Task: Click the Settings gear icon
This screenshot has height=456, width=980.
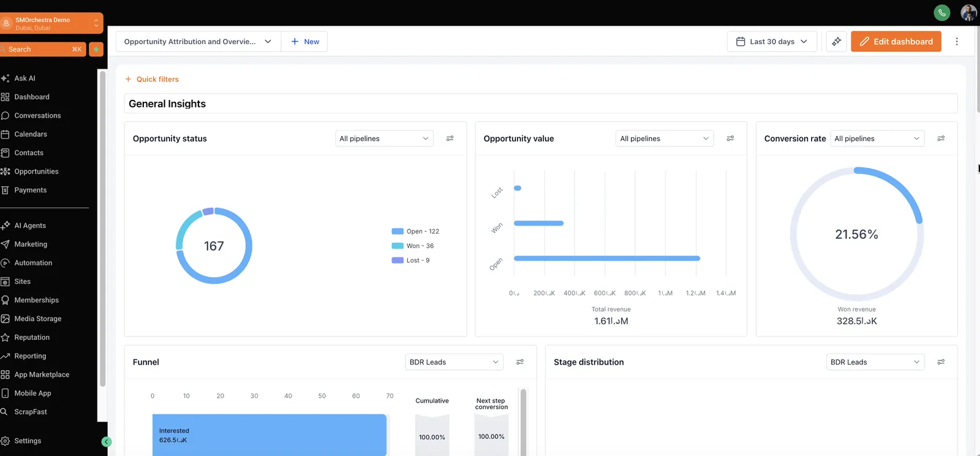Action: (x=5, y=441)
